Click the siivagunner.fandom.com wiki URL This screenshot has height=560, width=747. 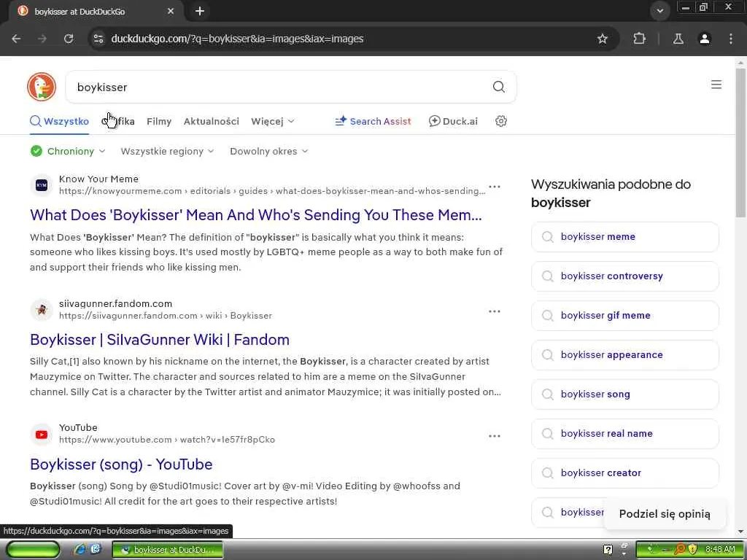click(166, 316)
